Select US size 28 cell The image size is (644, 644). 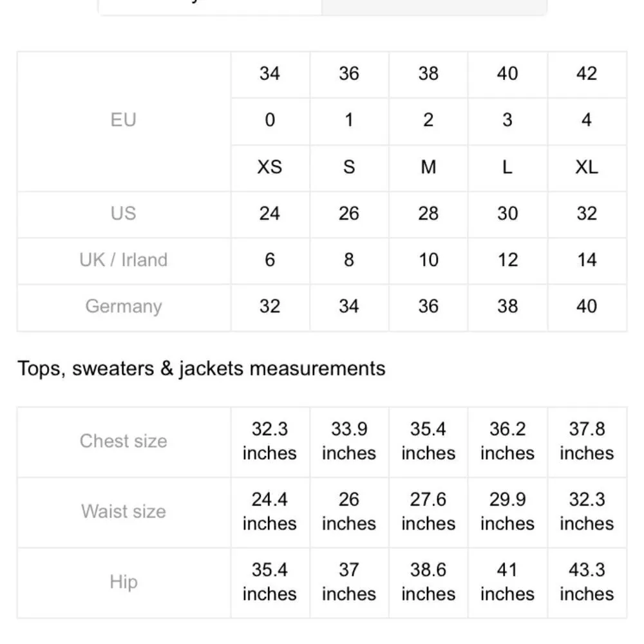point(428,214)
